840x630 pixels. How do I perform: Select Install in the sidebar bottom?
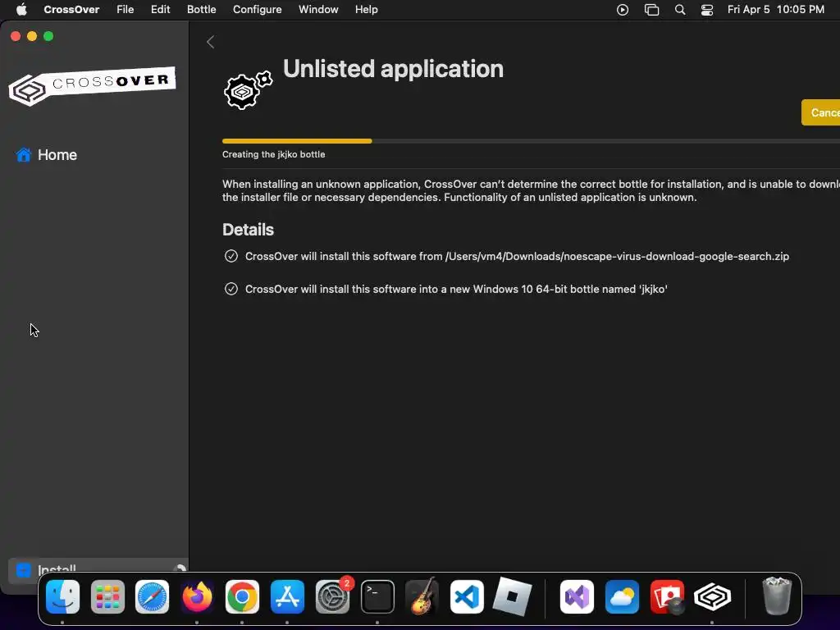click(x=97, y=569)
